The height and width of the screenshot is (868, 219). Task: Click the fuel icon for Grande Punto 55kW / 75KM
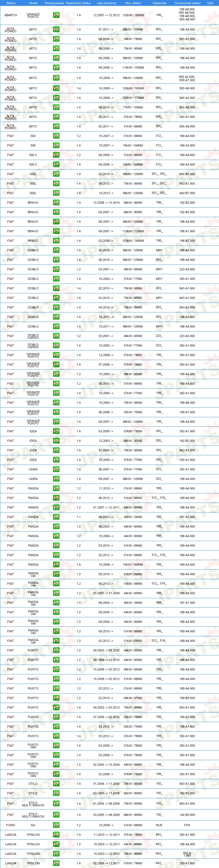point(56,412)
